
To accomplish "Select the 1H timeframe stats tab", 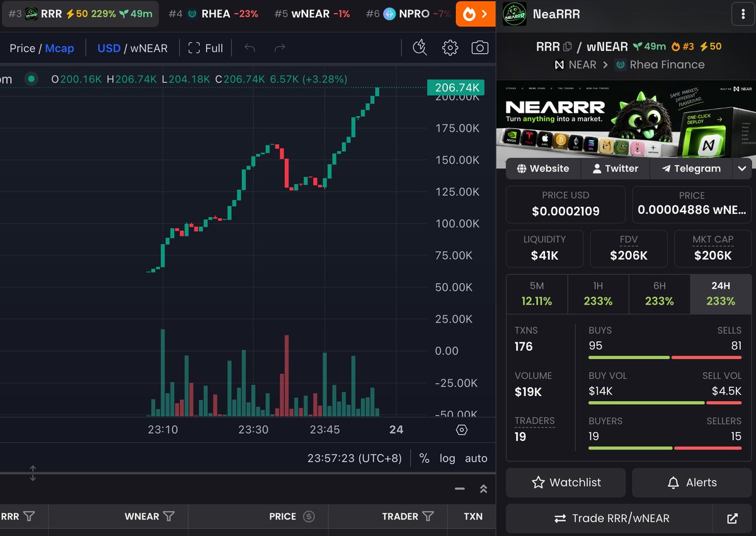I will pyautogui.click(x=598, y=294).
